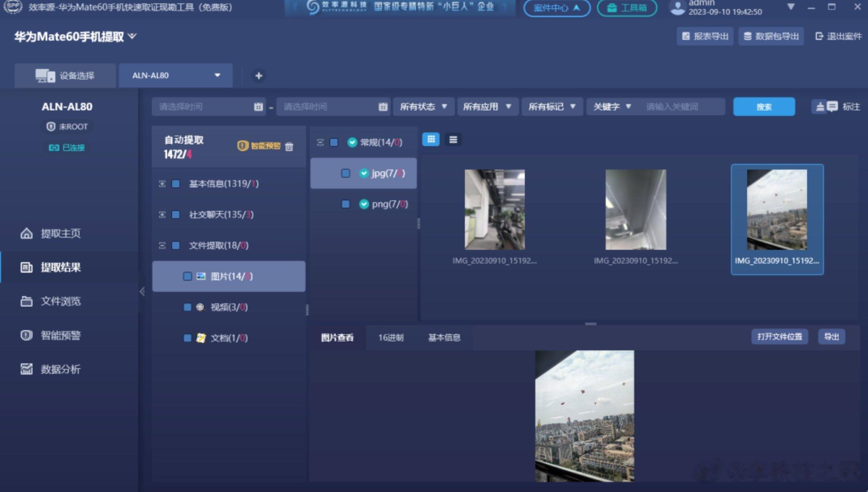868x492 pixels.
Task: Check the 基本信息 checkbox
Action: (x=176, y=184)
